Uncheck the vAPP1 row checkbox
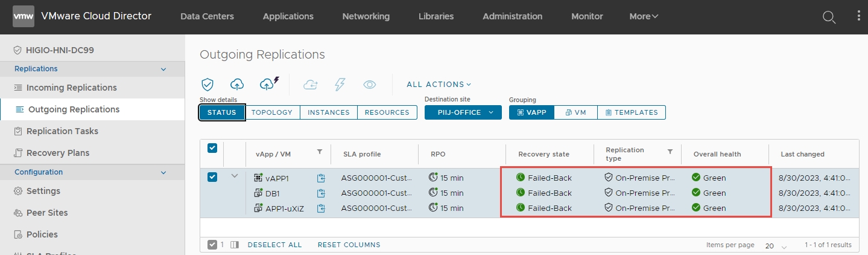Viewport: 868px width, 255px height. [x=212, y=177]
